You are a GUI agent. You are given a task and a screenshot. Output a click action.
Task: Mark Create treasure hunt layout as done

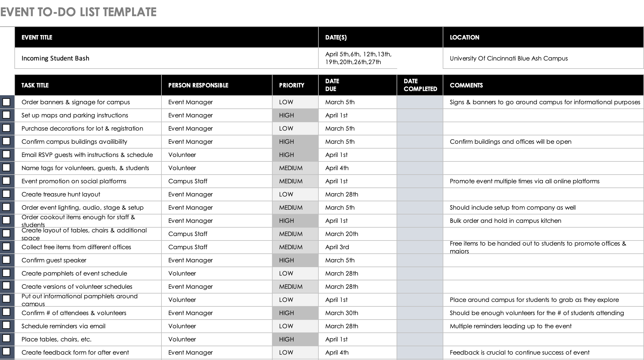pyautogui.click(x=6, y=194)
